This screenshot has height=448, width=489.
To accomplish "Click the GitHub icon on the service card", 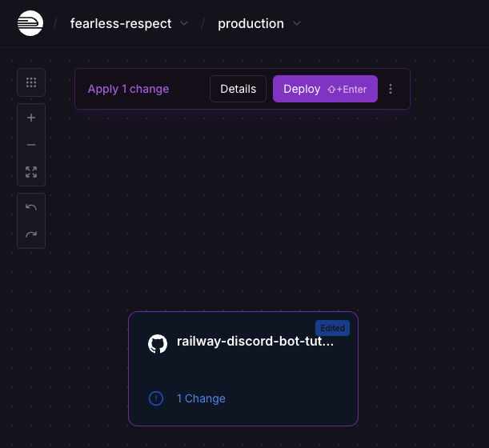I will pyautogui.click(x=158, y=343).
